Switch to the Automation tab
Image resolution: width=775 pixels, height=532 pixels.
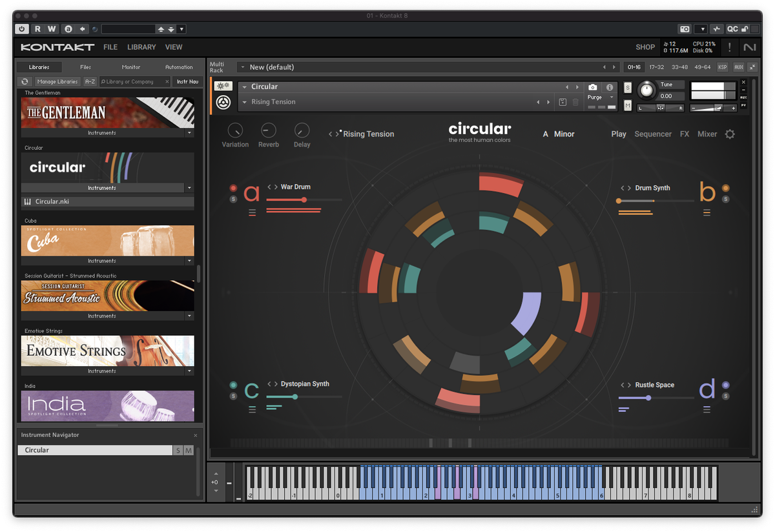pyautogui.click(x=178, y=66)
